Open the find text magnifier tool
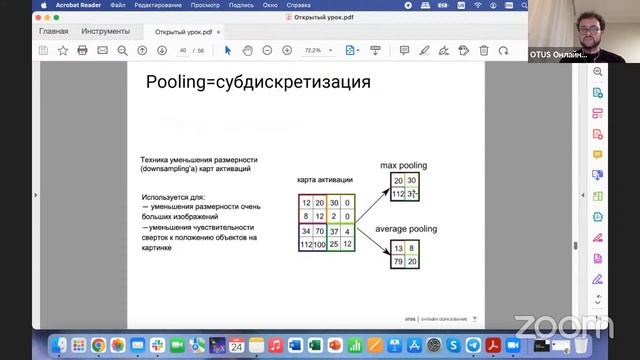640x360 pixels. point(122,51)
